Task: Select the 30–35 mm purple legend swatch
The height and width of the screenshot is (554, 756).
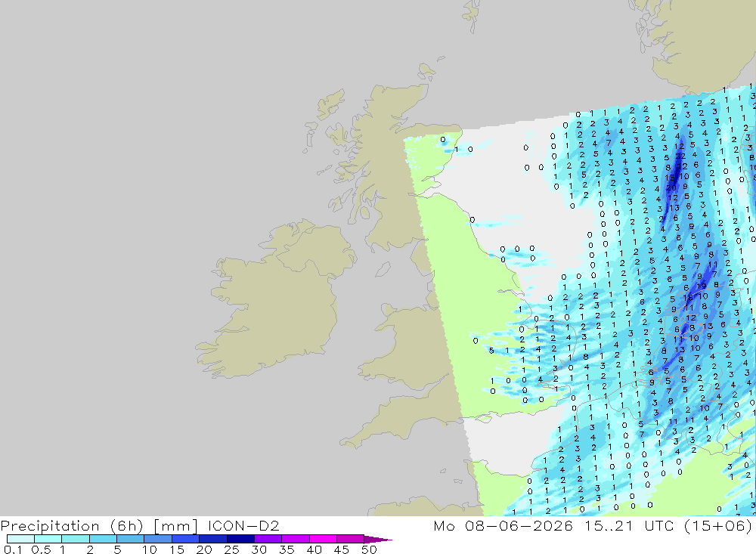Action: pos(268,539)
